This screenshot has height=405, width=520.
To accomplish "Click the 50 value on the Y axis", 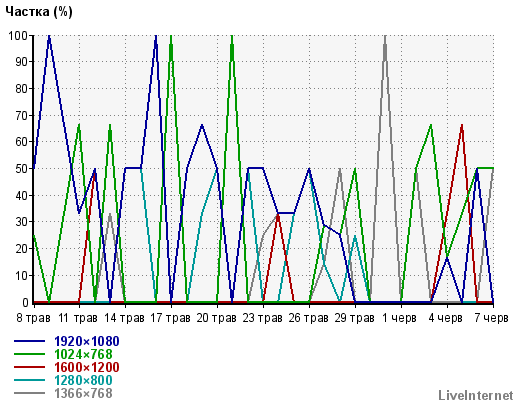I will [22, 169].
